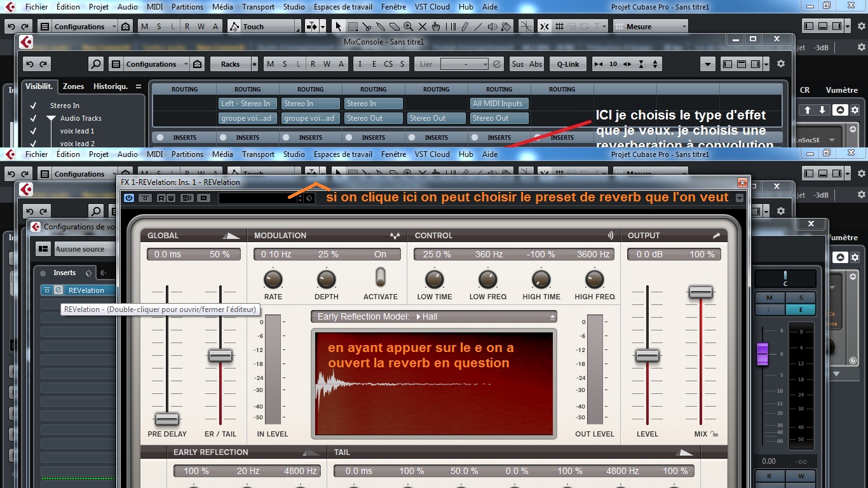Image resolution: width=868 pixels, height=488 pixels.
Task: Toggle the blue power button of REVelation
Action: (129, 198)
